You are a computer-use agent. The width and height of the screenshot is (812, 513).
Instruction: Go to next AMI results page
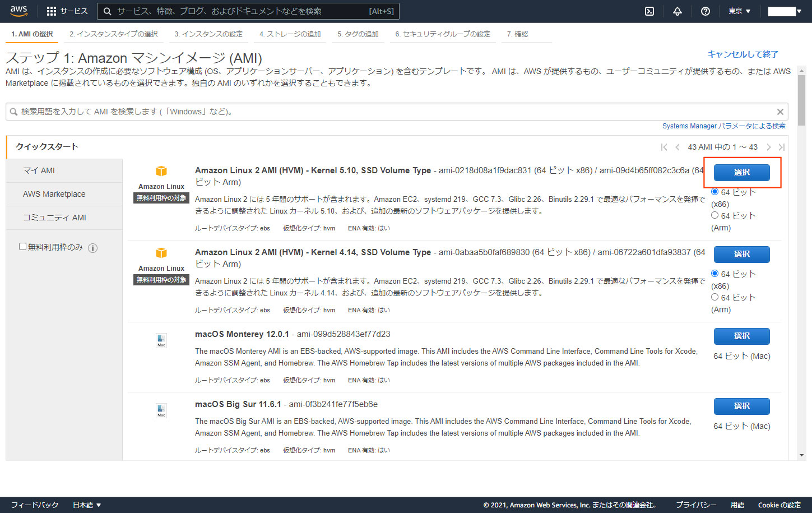pyautogui.click(x=768, y=147)
